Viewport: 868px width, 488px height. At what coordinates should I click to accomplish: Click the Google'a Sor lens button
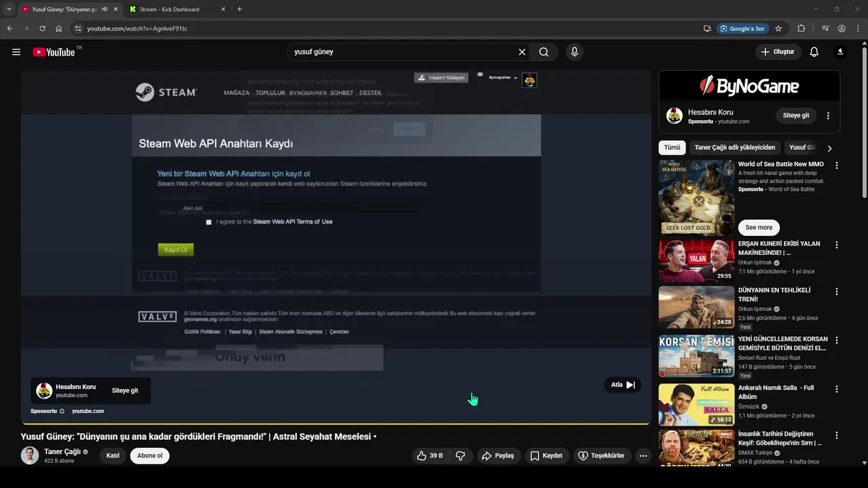tap(743, 28)
